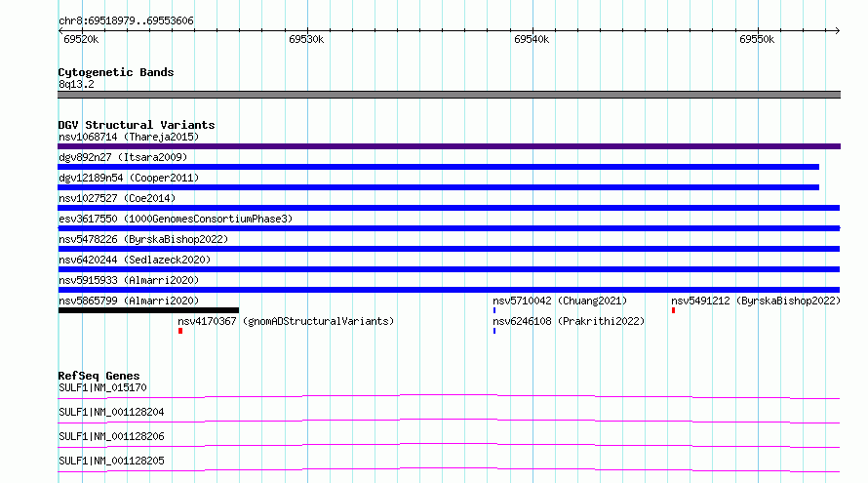Click SULF1|NM_015170 transcript label
This screenshot has width=868, height=483.
[102, 387]
